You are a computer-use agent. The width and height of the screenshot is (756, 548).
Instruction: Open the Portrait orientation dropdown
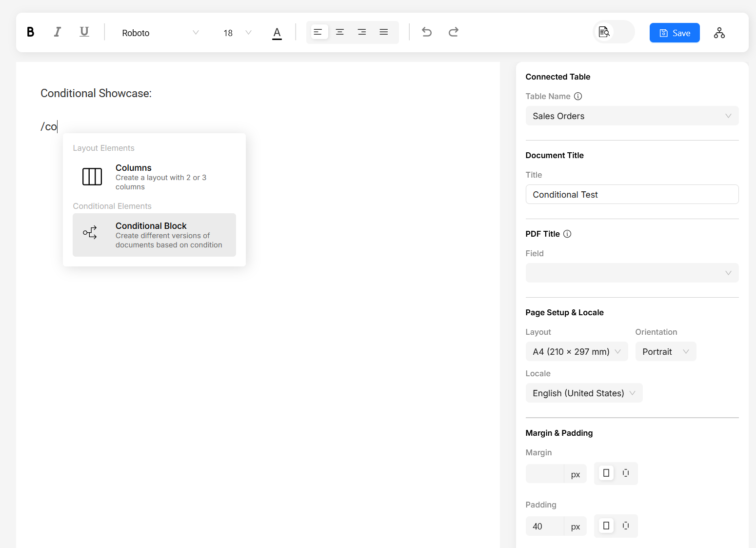[x=666, y=351]
